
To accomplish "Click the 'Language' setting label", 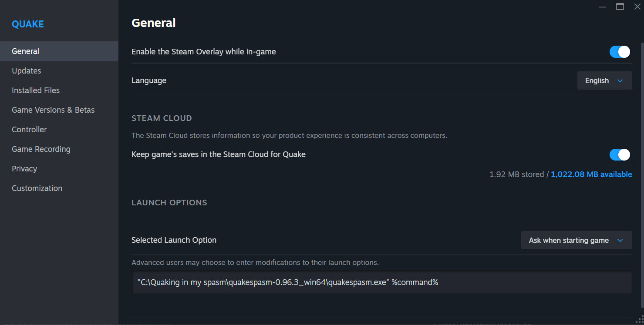I will pyautogui.click(x=149, y=80).
